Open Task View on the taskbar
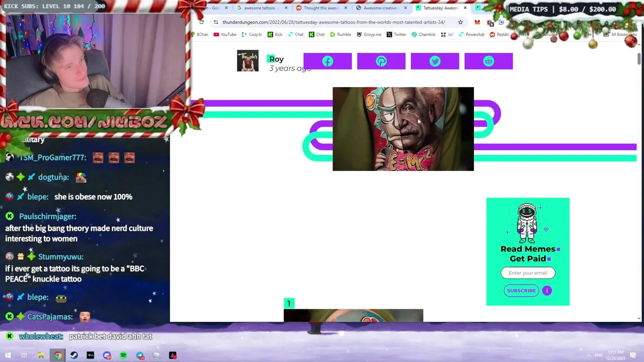The image size is (644, 362). point(24,355)
